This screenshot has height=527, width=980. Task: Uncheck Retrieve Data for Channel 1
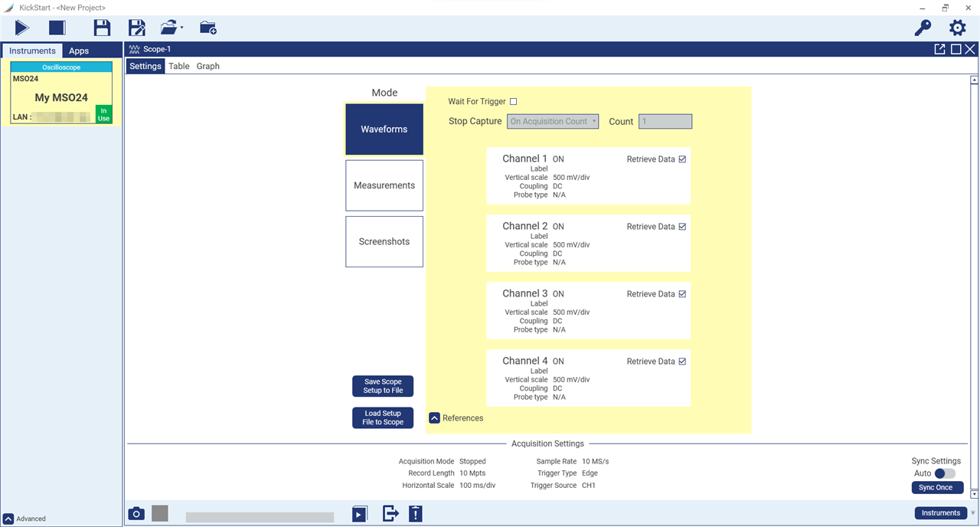tap(682, 159)
